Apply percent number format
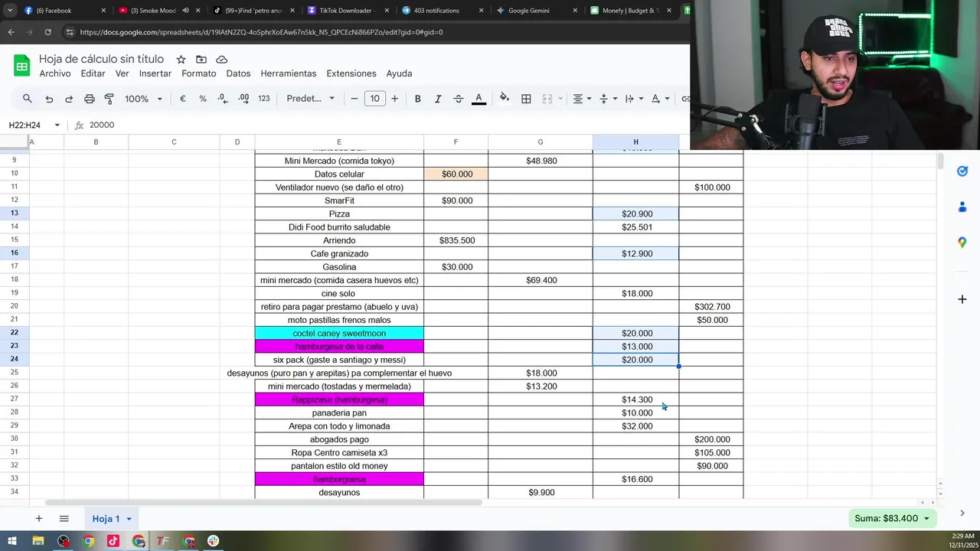Screen dimensions: 980x551 (203, 99)
